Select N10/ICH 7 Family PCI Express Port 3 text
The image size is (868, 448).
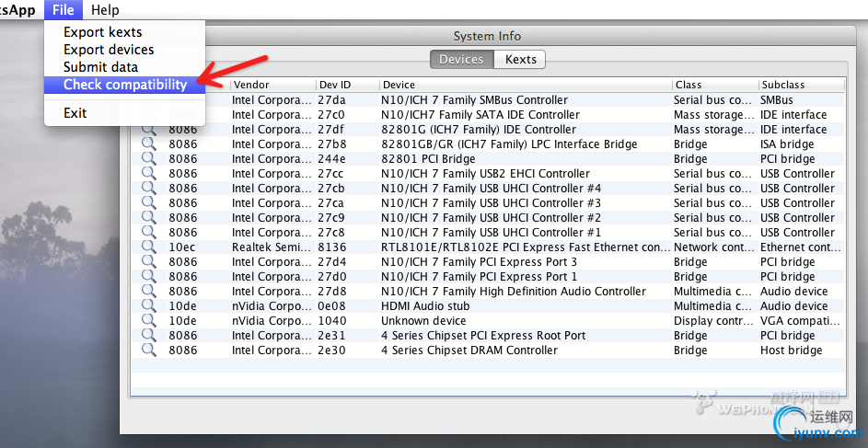(480, 261)
